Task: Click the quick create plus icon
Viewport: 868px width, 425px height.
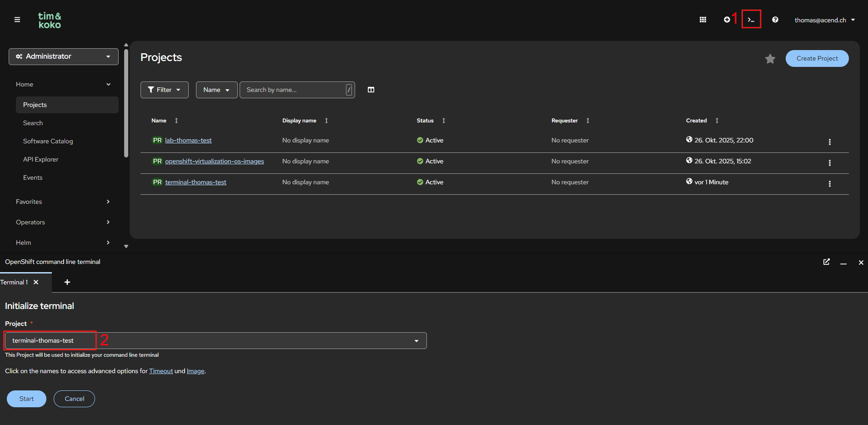Action: pyautogui.click(x=727, y=20)
